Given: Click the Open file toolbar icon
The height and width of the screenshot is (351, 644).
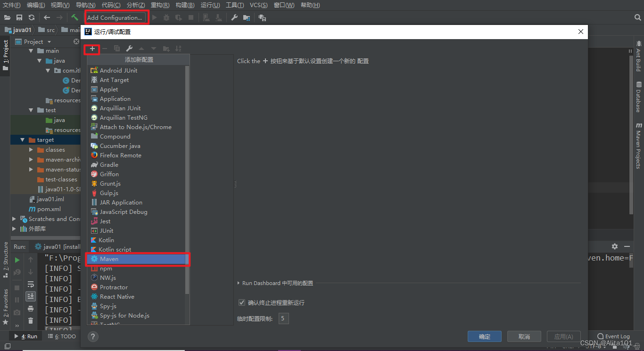Looking at the screenshot, I should point(7,17).
